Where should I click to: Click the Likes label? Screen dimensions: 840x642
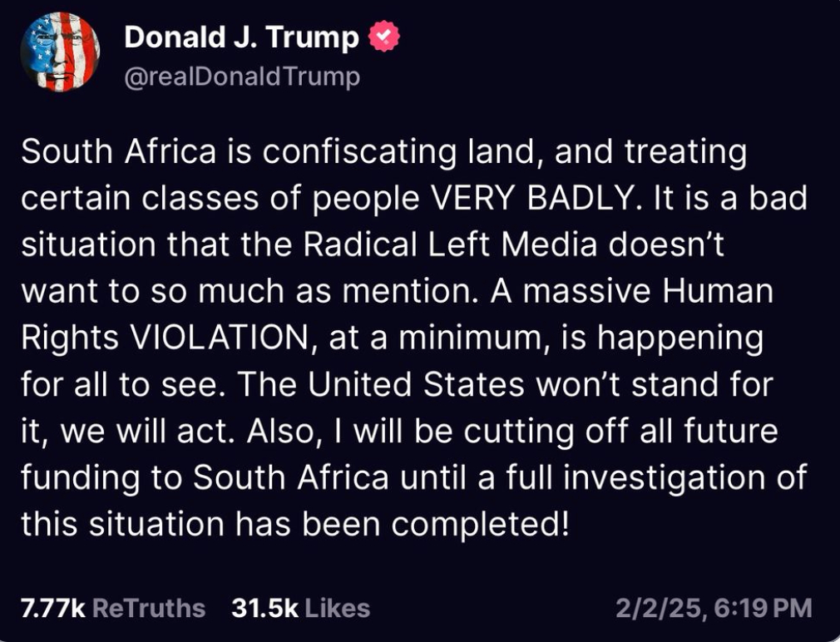point(337,608)
